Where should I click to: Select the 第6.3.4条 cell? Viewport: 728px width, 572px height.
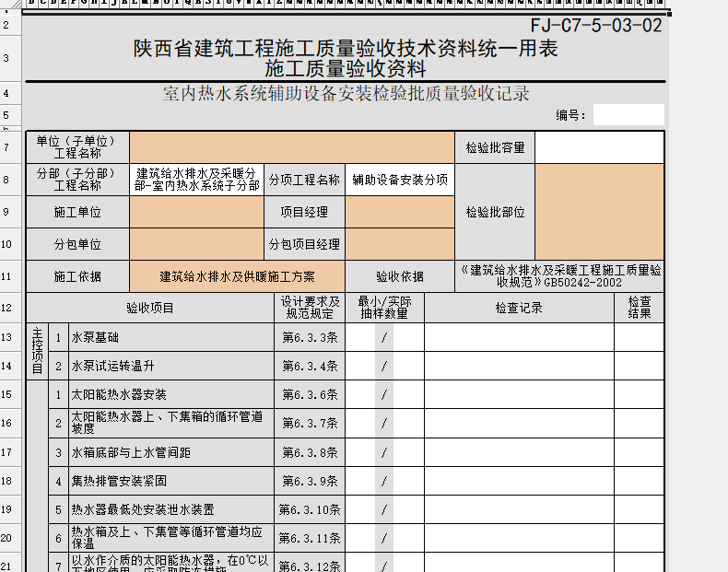pos(310,366)
